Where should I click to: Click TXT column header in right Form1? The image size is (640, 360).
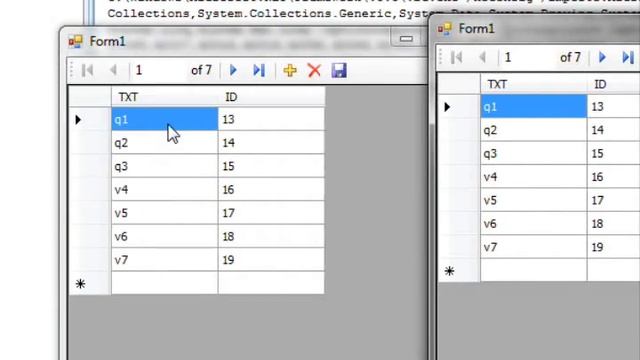pos(533,84)
